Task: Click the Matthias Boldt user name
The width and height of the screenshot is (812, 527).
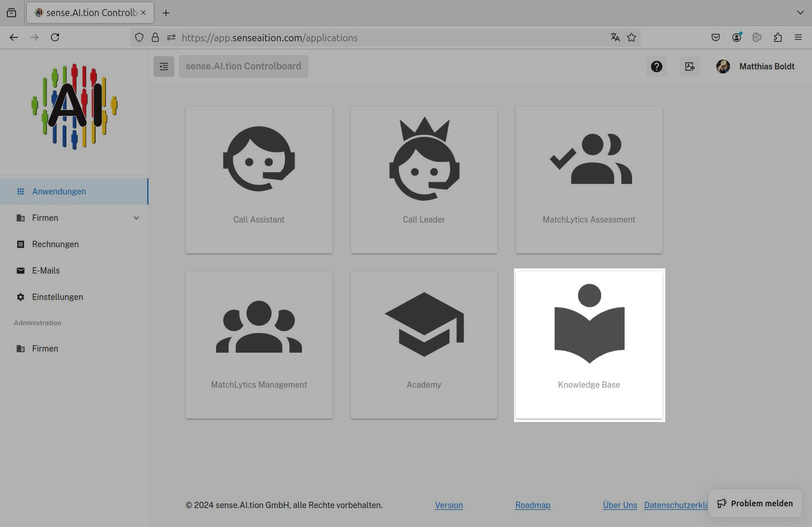Action: click(x=767, y=67)
